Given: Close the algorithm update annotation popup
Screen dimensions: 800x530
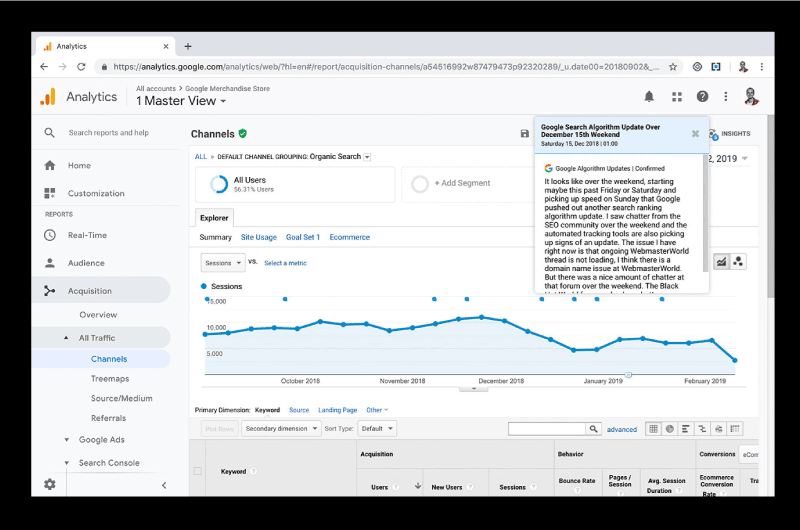Looking at the screenshot, I should [x=695, y=134].
